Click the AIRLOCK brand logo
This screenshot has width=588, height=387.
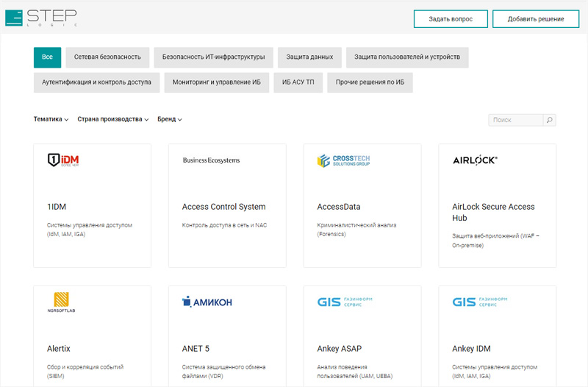tap(475, 160)
